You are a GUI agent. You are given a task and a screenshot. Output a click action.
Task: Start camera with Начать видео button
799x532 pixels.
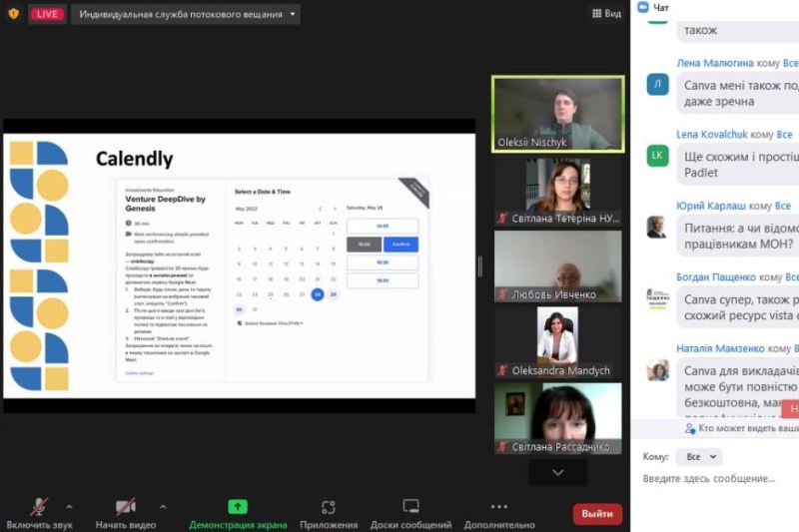pyautogui.click(x=126, y=513)
